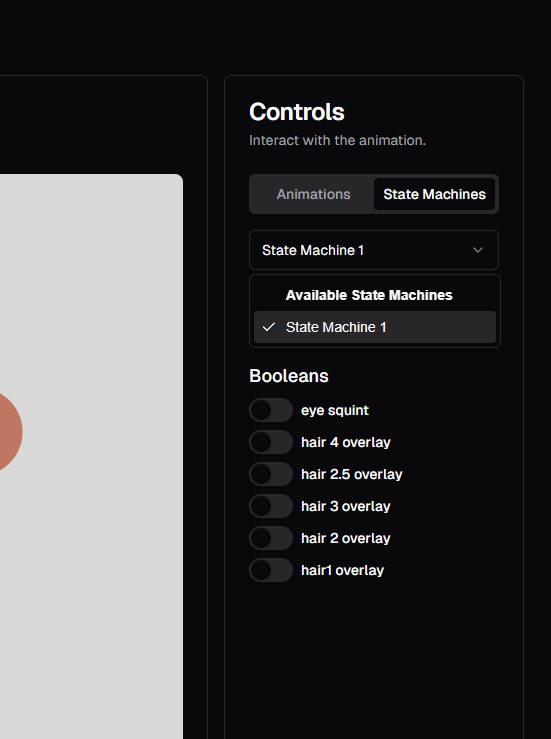551x739 pixels.
Task: Click the "hair1 overlay" label text
Action: click(343, 571)
